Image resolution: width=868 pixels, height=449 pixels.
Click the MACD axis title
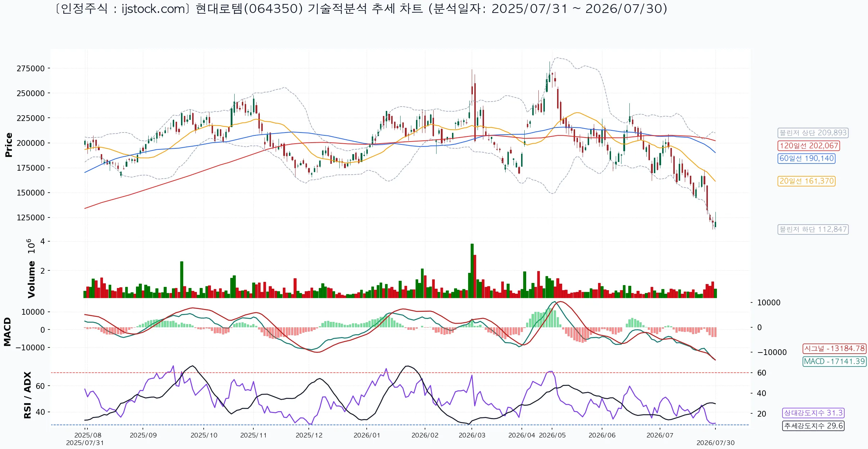[x=7, y=332]
